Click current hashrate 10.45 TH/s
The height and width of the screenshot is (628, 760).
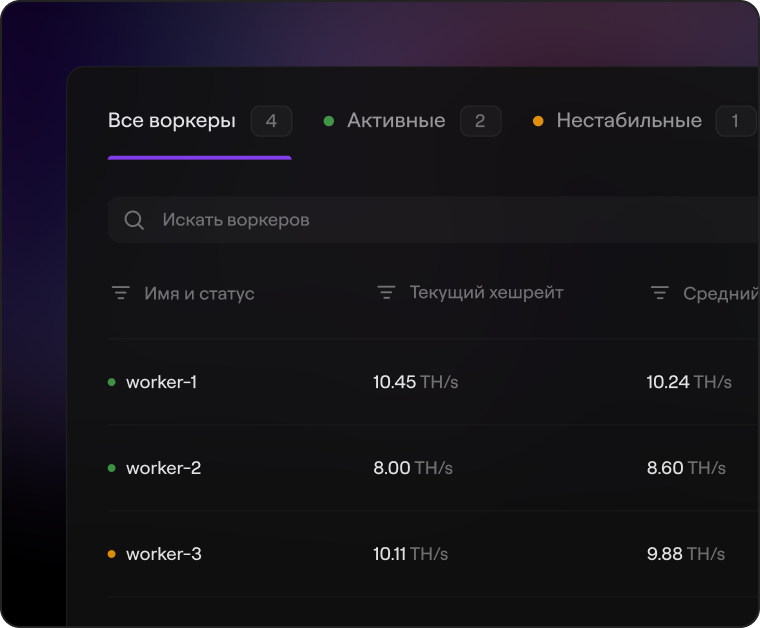pos(415,382)
